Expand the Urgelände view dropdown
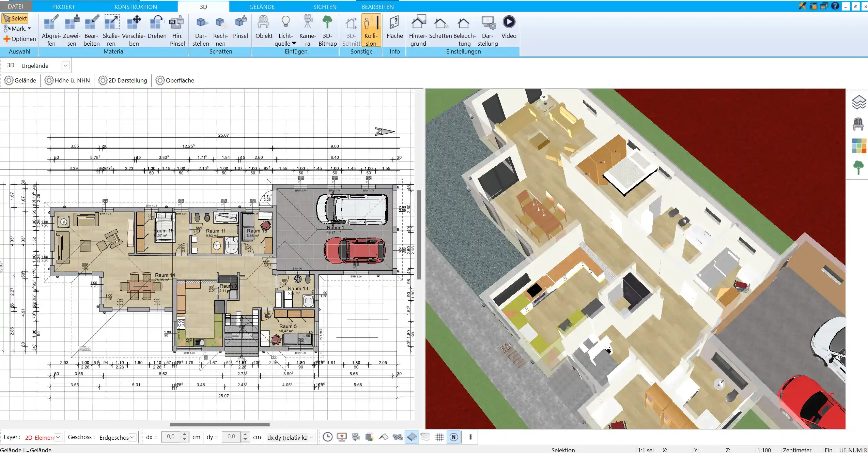Image resolution: width=868 pixels, height=453 pixels. click(x=65, y=65)
